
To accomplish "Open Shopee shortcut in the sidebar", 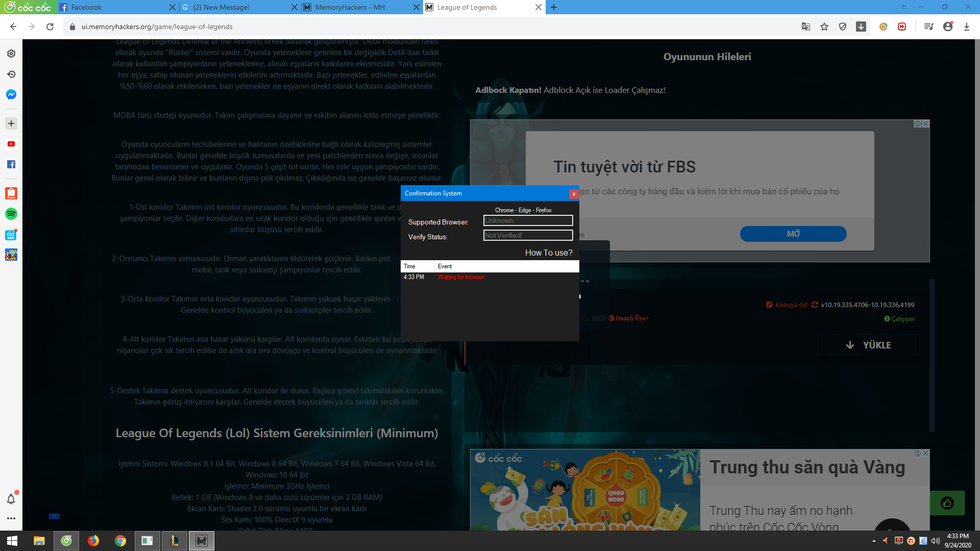I will pyautogui.click(x=11, y=193).
